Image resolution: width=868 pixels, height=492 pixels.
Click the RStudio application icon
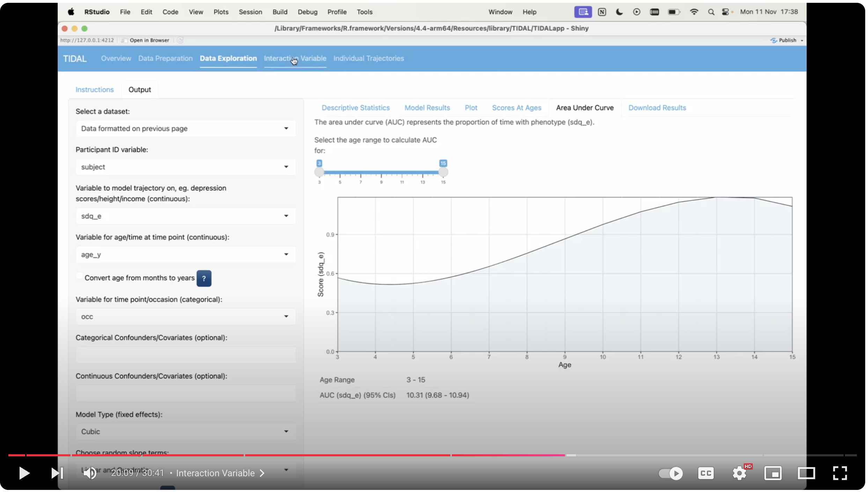[x=96, y=11]
